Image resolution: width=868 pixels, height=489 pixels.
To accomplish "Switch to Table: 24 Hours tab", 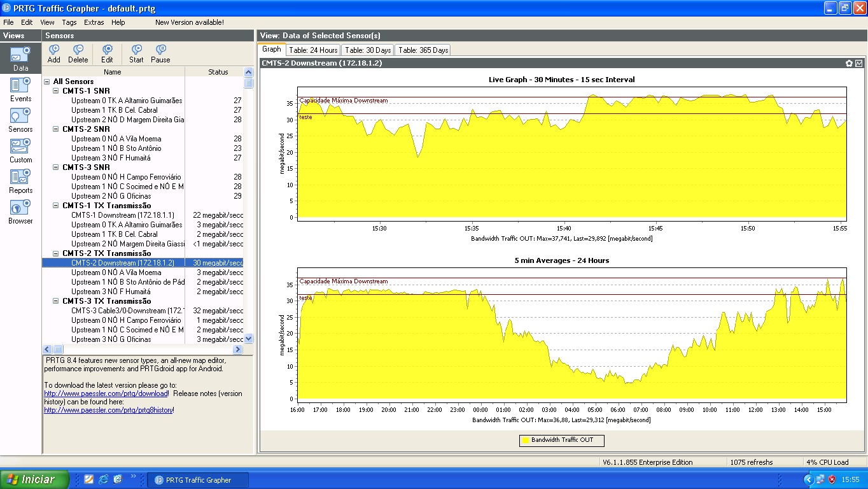I will pyautogui.click(x=313, y=50).
